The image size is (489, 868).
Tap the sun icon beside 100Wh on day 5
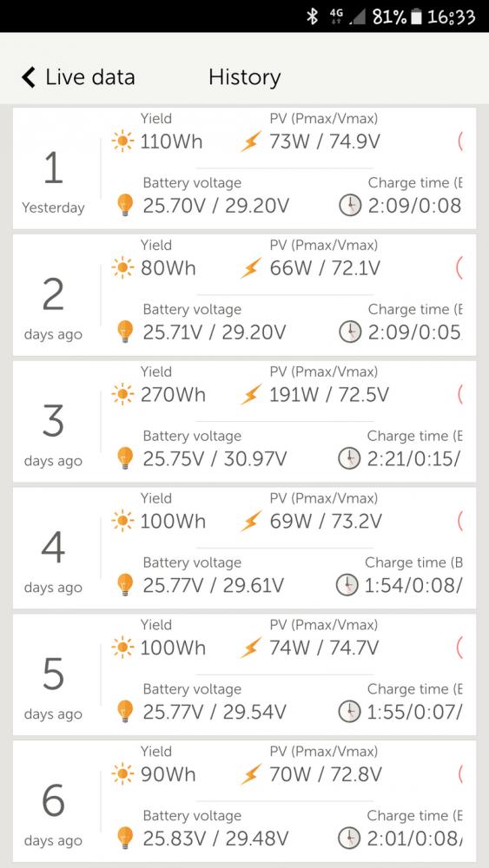click(x=122, y=648)
